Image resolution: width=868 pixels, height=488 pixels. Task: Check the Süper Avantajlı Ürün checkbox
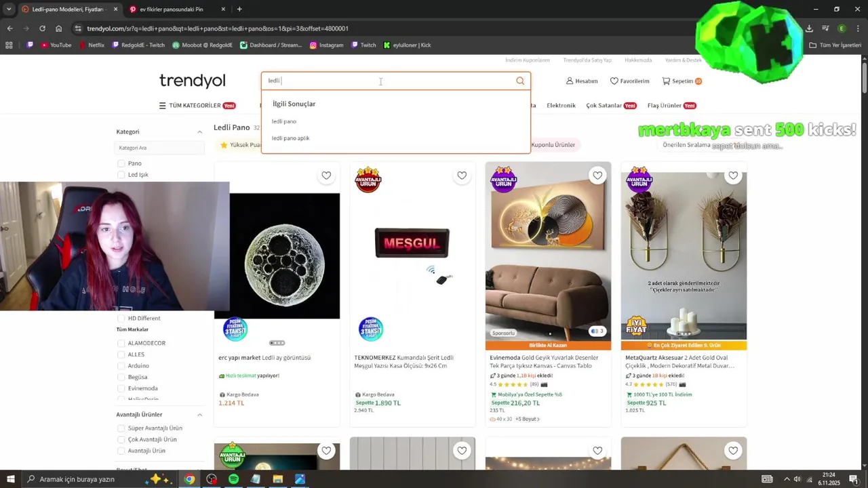point(121,428)
